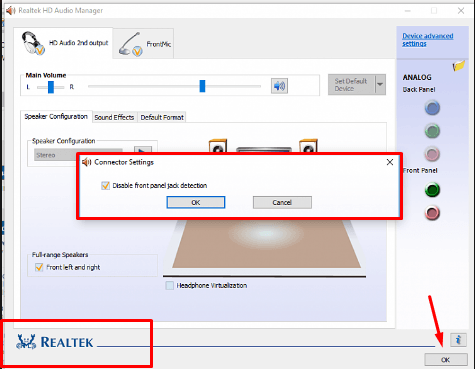Click Set Default Device button
This screenshot has height=369, width=475.
click(x=351, y=85)
